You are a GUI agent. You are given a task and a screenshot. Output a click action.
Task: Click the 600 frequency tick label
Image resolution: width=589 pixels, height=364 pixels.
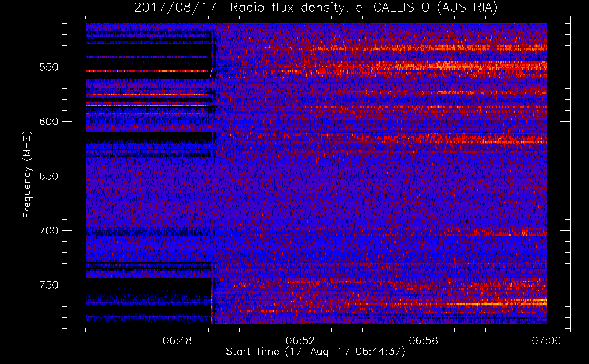tap(49, 122)
